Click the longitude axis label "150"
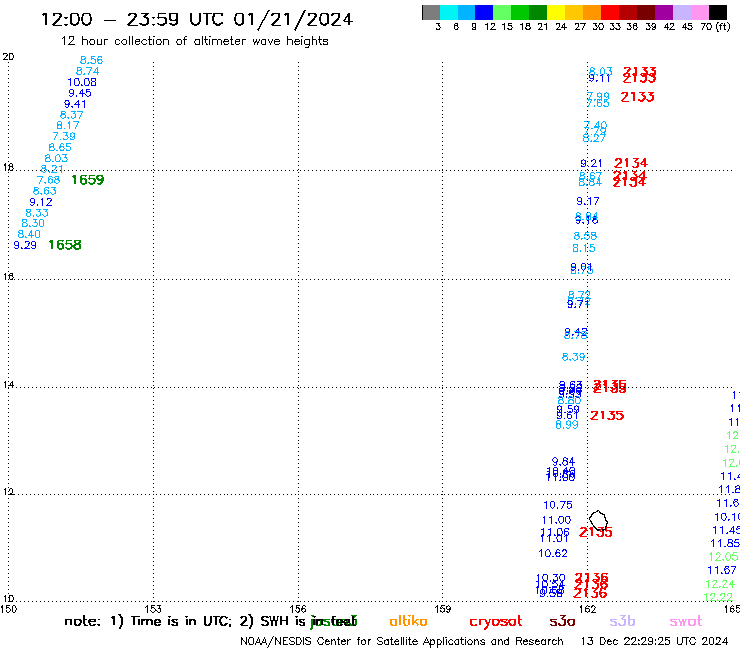 8,609
